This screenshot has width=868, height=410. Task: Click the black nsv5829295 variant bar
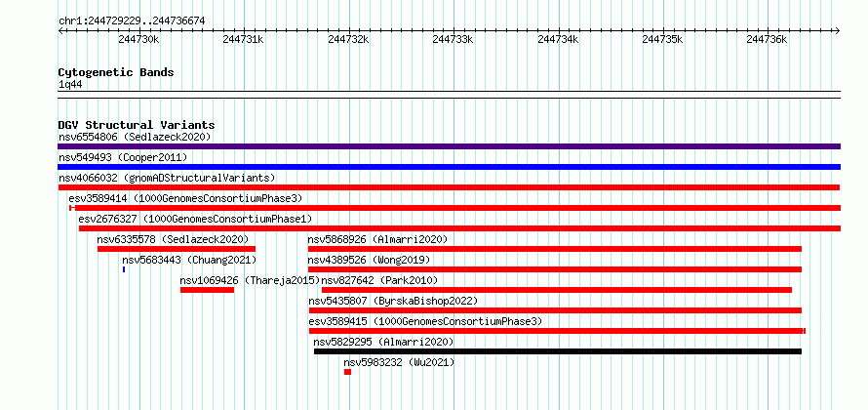point(558,351)
